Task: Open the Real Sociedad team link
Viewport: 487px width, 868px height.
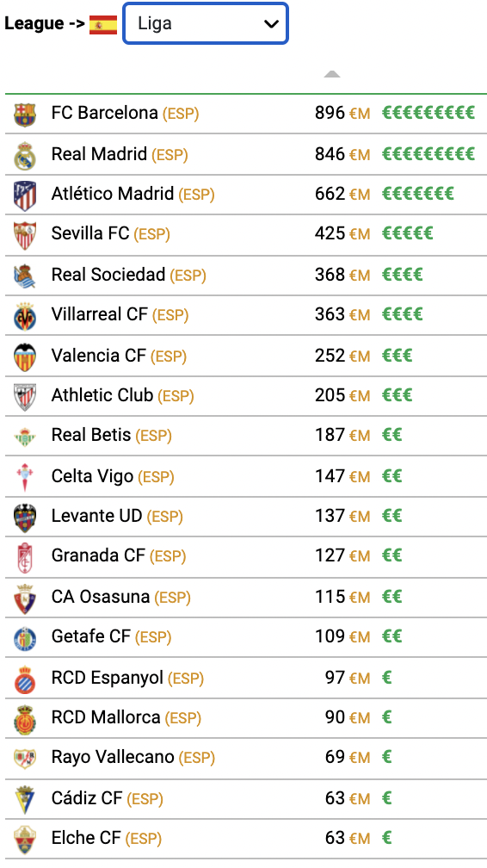Action: (108, 275)
